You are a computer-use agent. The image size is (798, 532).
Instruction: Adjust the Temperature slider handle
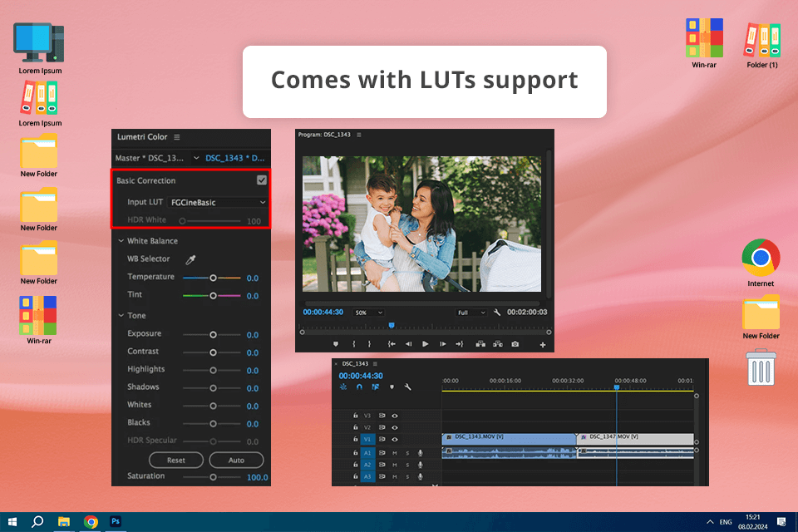[214, 278]
